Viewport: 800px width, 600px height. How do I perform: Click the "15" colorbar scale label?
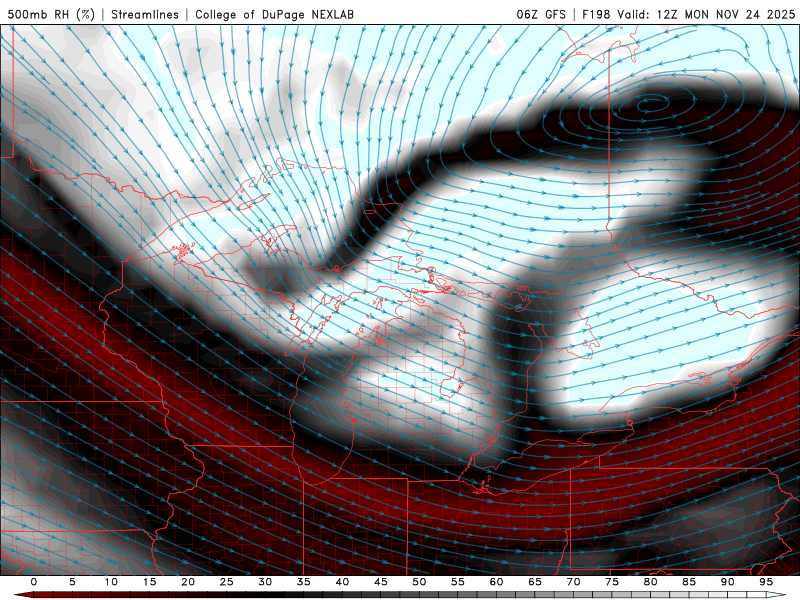pyautogui.click(x=149, y=582)
